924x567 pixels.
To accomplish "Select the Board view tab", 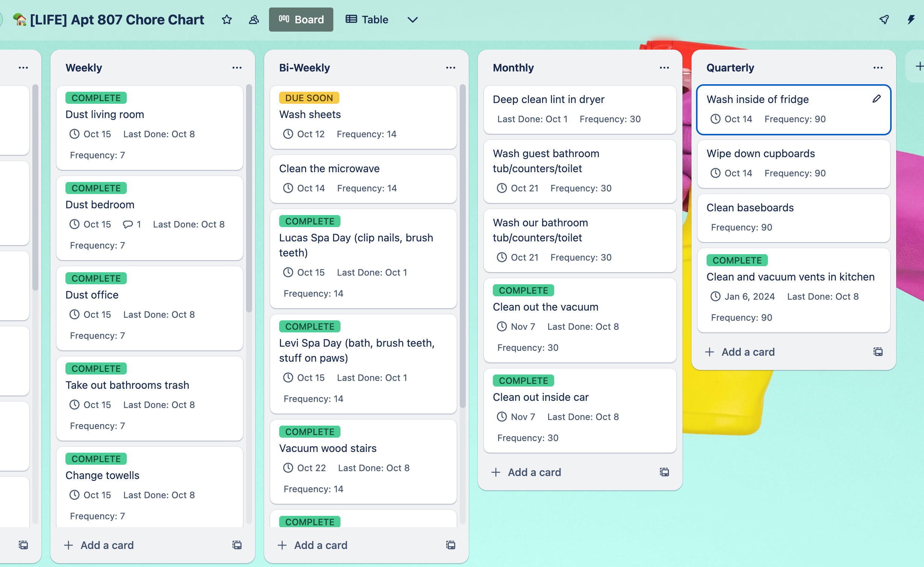I will coord(301,20).
